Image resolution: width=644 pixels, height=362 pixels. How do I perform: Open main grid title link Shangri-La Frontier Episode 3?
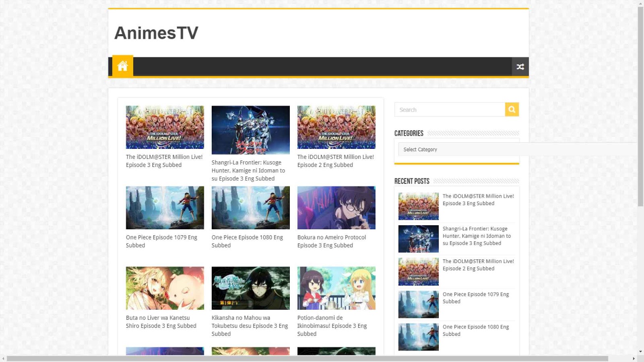[248, 171]
